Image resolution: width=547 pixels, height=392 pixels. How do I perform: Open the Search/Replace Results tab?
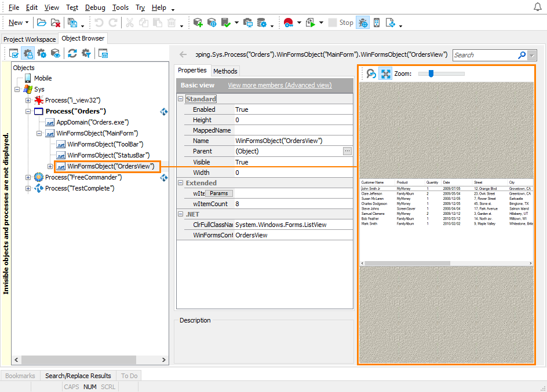78,376
